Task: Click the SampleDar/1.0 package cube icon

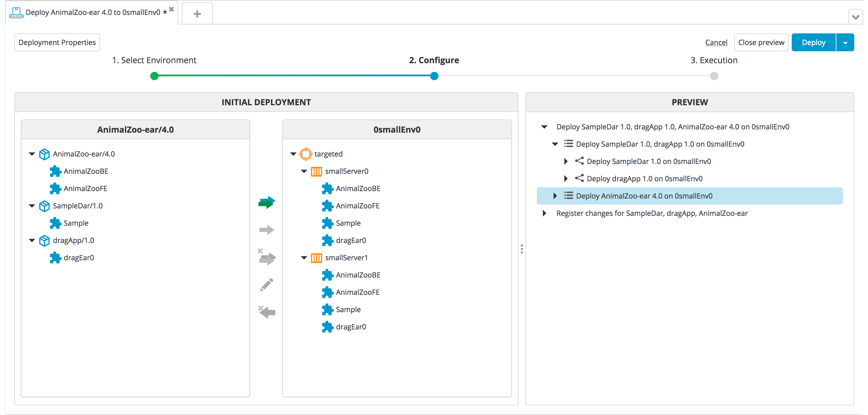Action: coord(44,206)
